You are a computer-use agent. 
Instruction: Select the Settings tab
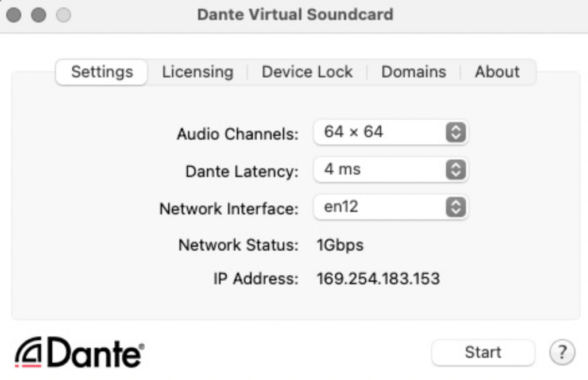(x=102, y=72)
